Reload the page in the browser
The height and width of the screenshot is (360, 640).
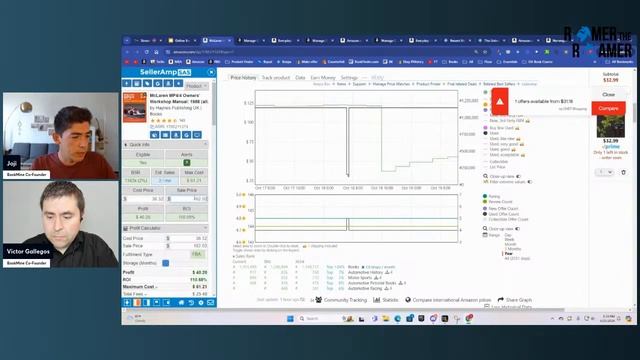pyautogui.click(x=147, y=52)
